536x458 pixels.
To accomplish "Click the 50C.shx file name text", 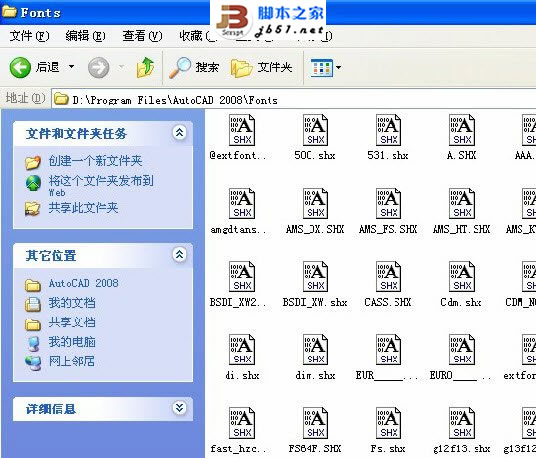I will point(315,156).
